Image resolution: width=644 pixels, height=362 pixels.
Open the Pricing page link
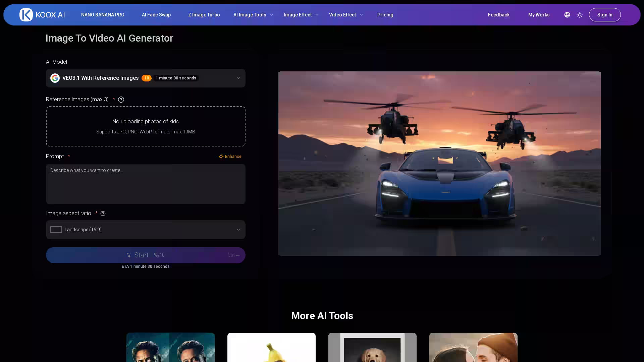[x=385, y=15]
